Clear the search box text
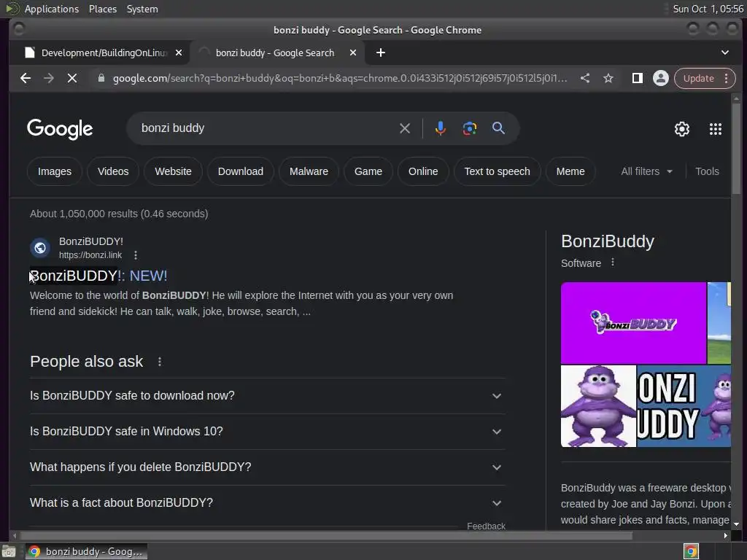The image size is (747, 560). [x=404, y=128]
